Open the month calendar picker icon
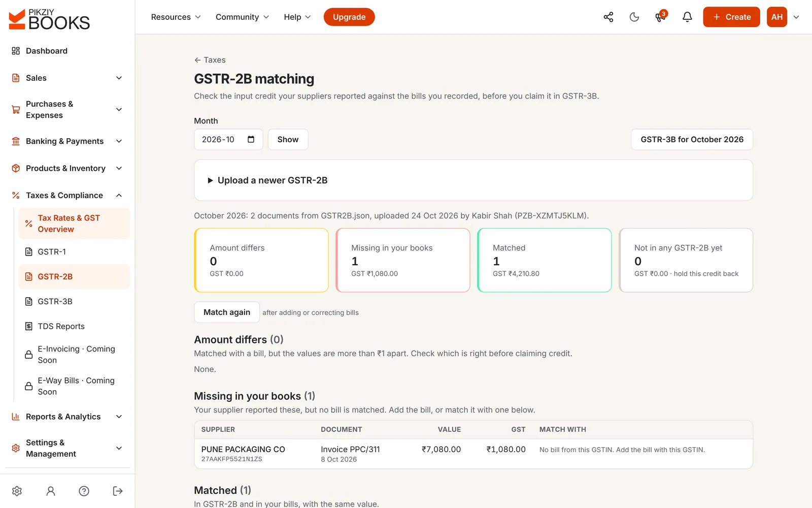This screenshot has width=812, height=508. click(251, 139)
